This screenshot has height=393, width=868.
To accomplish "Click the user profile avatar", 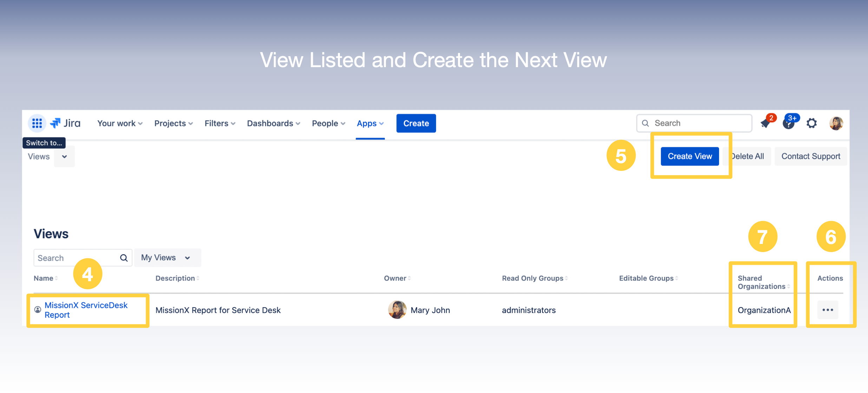I will pos(836,123).
